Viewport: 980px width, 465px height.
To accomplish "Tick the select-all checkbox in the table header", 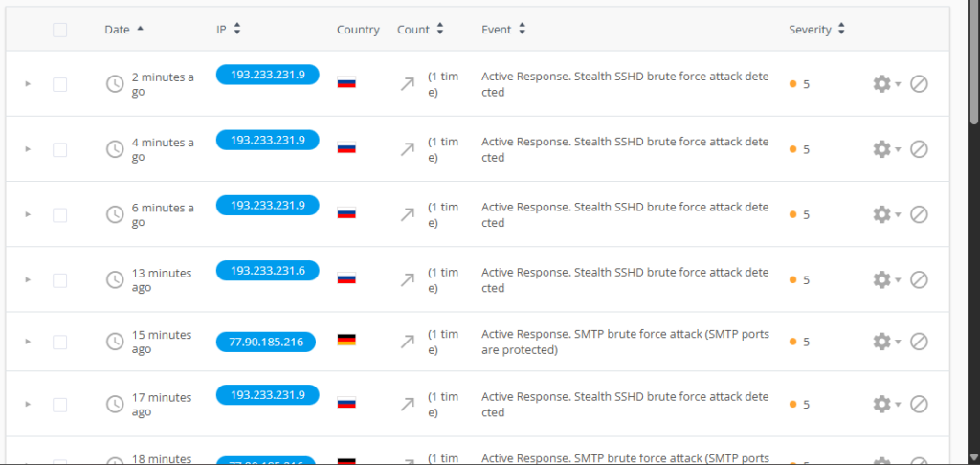I will pos(60,30).
